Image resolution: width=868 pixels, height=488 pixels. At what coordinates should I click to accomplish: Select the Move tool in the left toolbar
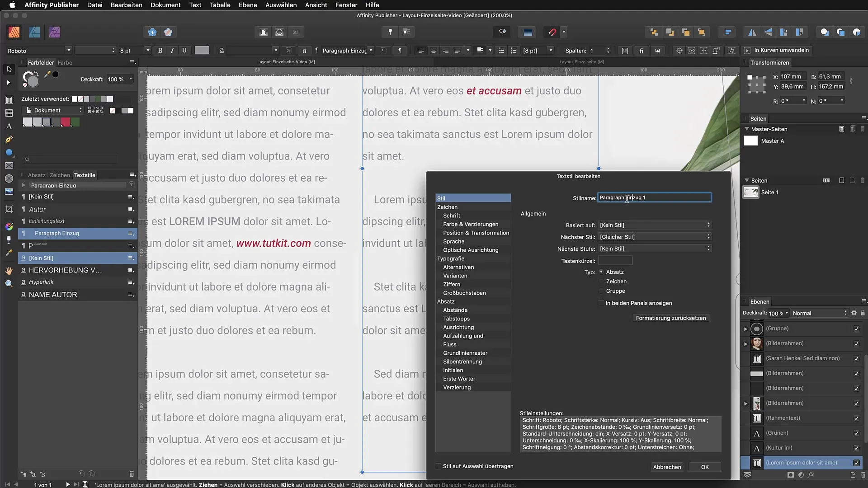point(9,69)
